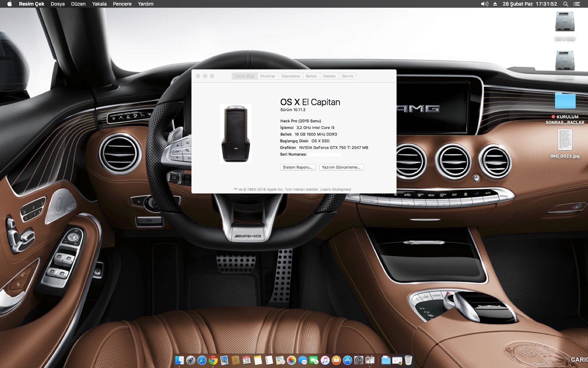This screenshot has width=588, height=368.
Task: Open FaceTime green icon in dock
Action: click(x=314, y=360)
